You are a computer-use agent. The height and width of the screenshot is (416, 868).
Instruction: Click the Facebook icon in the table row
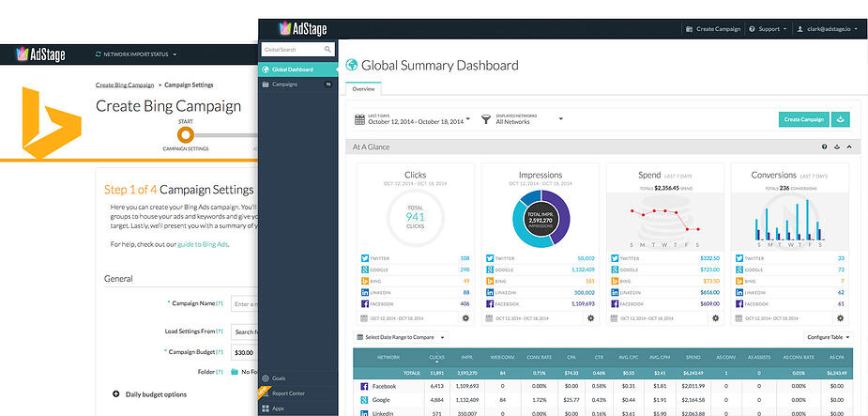364,386
